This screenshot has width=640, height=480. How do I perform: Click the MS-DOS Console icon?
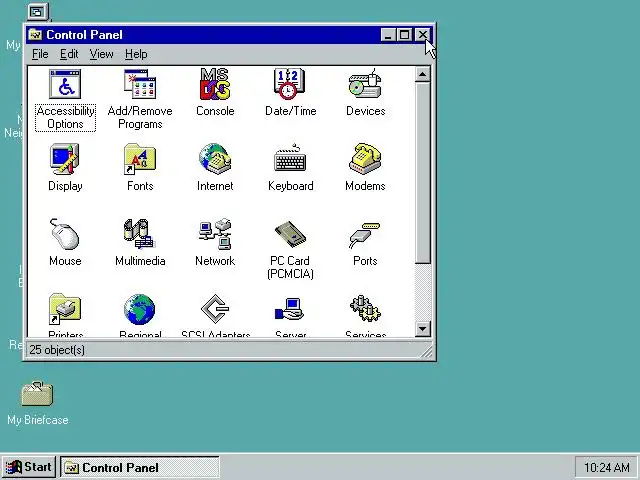coord(215,84)
